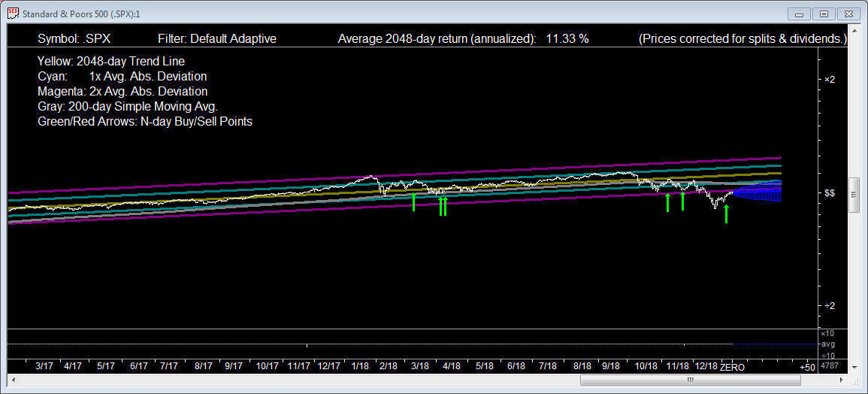Click the SEQ application icon in title bar
This screenshot has width=868, height=394.
(x=12, y=13)
